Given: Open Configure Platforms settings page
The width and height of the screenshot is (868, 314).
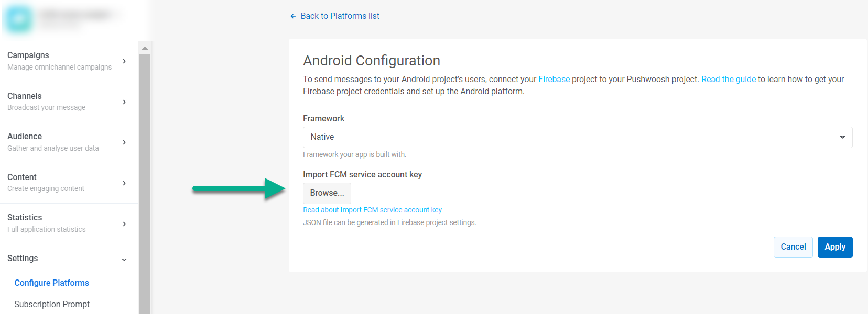Looking at the screenshot, I should tap(51, 283).
